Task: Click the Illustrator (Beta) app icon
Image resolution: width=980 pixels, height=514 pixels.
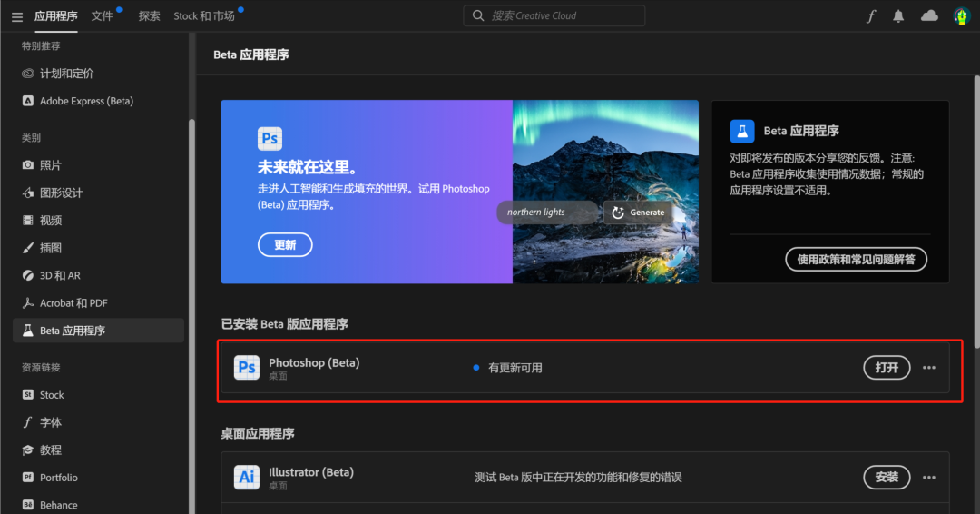Action: pyautogui.click(x=246, y=477)
